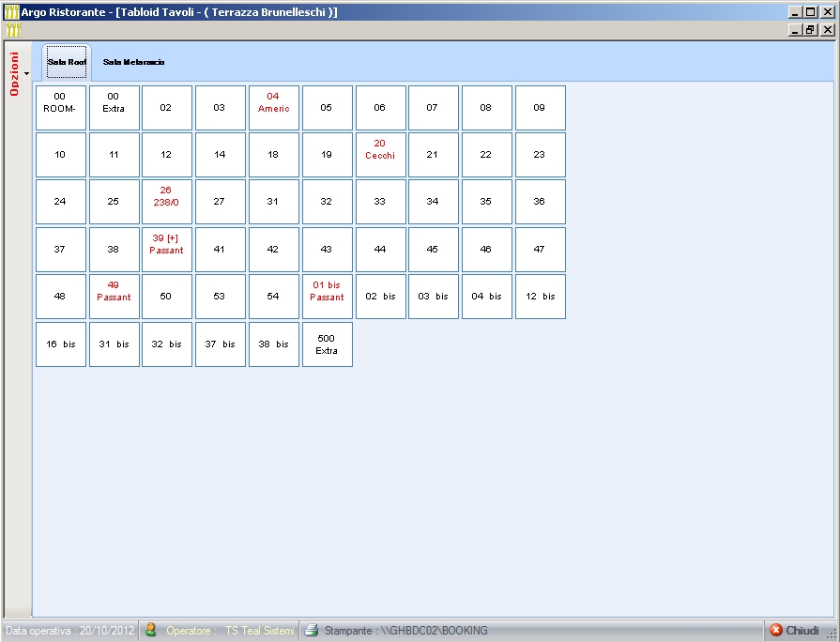The height and width of the screenshot is (642, 840).
Task: Click the Argo Ristorante title bar icon
Action: [x=11, y=12]
